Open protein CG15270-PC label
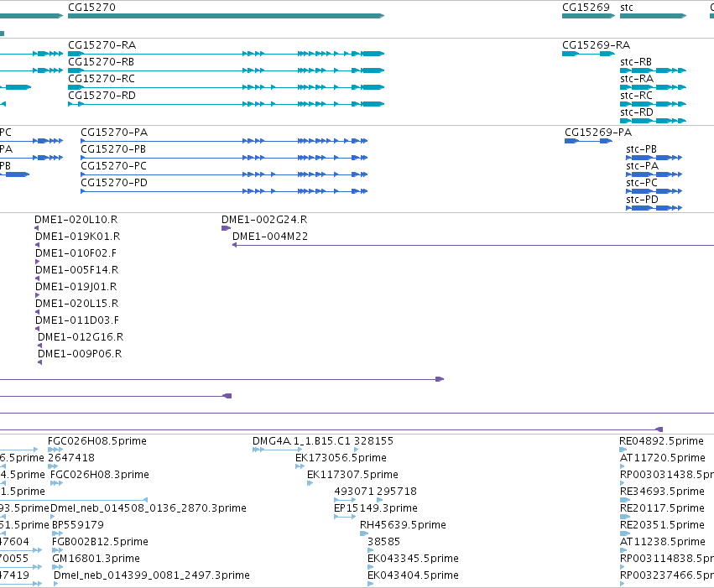 (114, 166)
